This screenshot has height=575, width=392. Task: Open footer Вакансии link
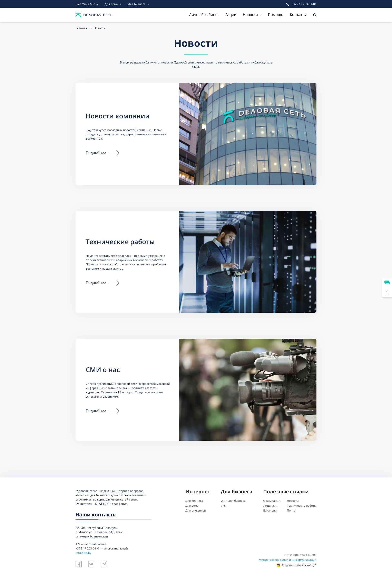tap(270, 510)
